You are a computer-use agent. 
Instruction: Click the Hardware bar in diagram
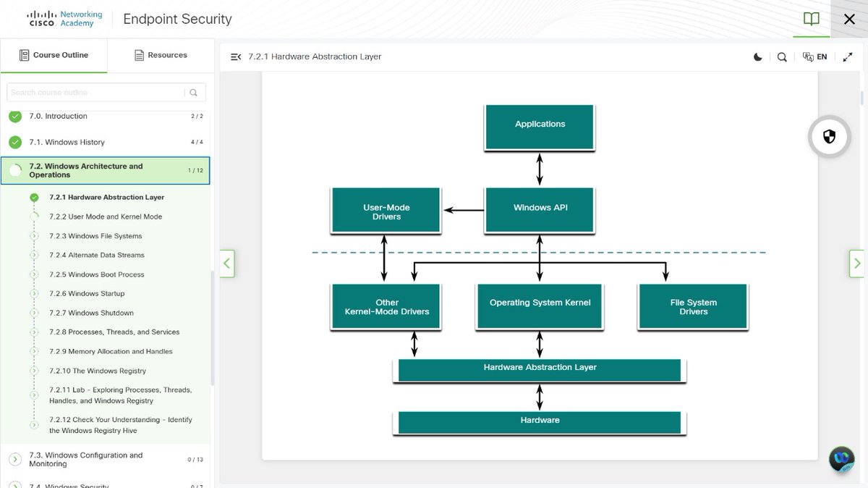540,422
